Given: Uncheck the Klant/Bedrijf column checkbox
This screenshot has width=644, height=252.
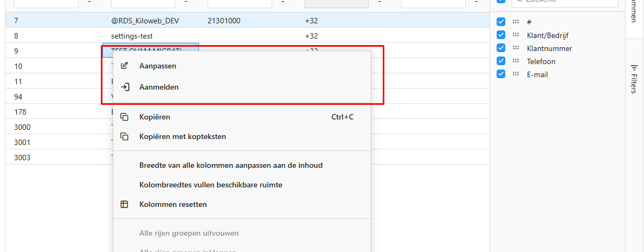Looking at the screenshot, I should [501, 35].
